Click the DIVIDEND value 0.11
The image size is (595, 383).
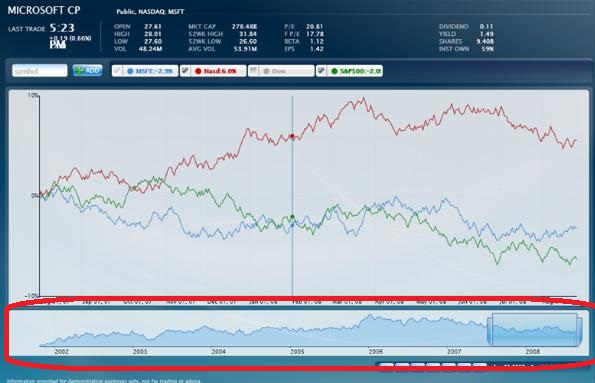click(486, 27)
